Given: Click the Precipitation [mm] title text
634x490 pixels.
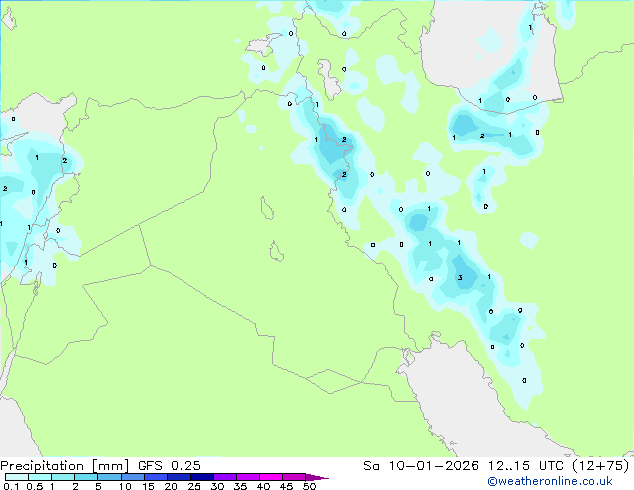Looking at the screenshot, I should tap(65, 466).
